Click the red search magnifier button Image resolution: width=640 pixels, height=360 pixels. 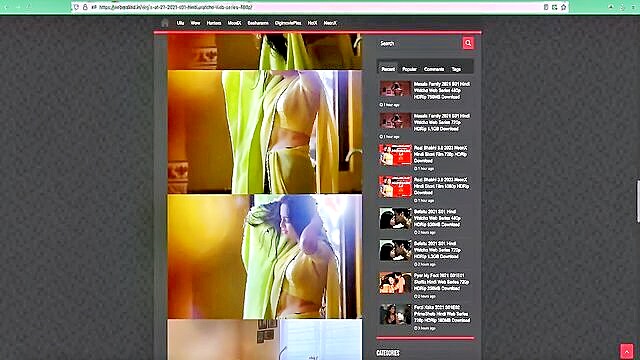468,43
